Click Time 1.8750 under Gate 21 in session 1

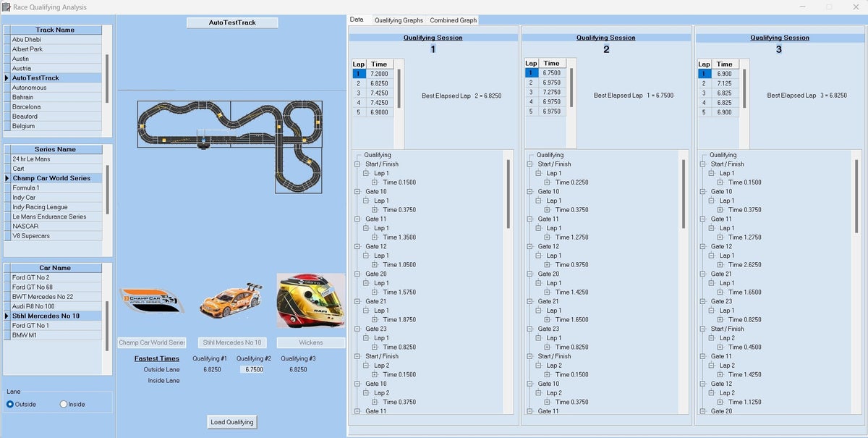click(399, 320)
